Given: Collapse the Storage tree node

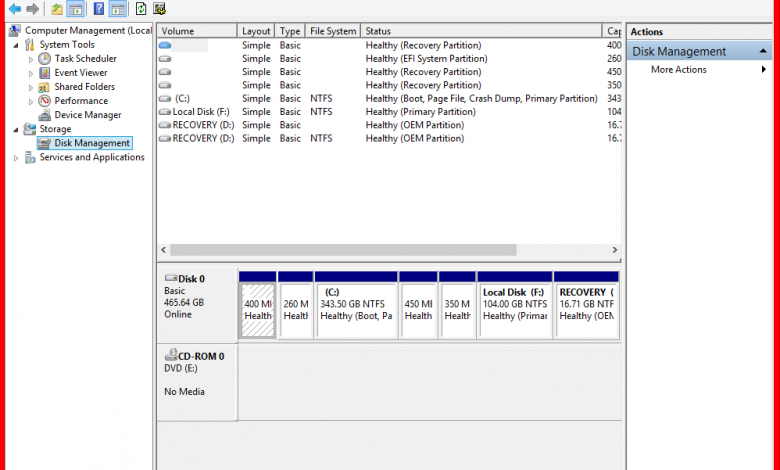Looking at the screenshot, I should click(16, 130).
